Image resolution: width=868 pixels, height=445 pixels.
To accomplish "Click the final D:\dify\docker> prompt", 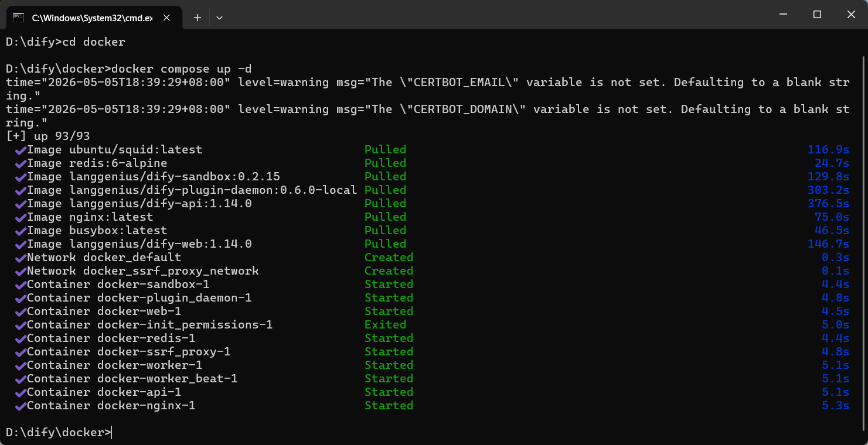I will 59,433.
